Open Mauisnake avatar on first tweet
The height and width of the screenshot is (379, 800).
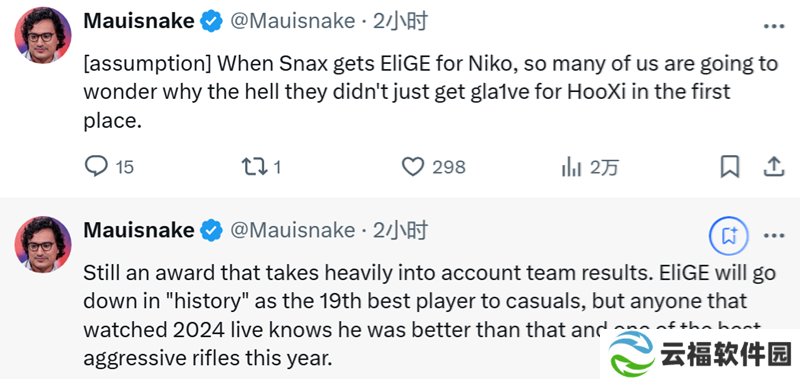43,35
